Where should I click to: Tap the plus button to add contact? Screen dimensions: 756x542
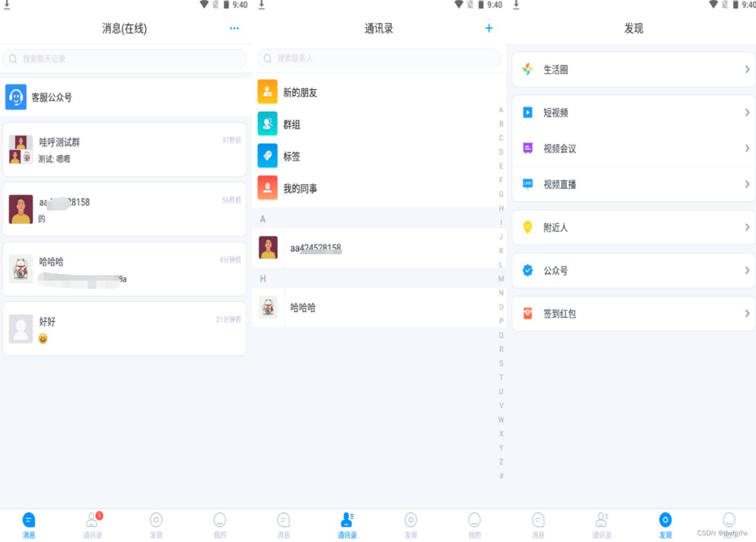[x=488, y=28]
